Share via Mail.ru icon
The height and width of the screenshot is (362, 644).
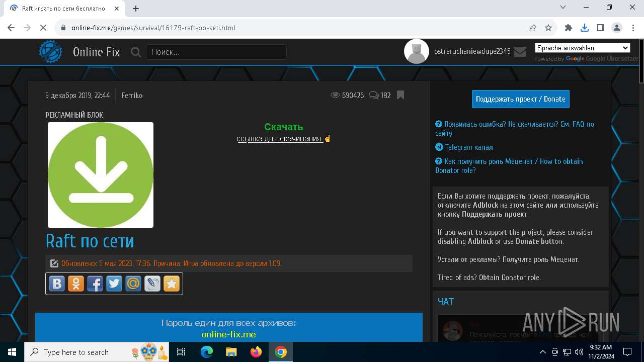coord(133,284)
